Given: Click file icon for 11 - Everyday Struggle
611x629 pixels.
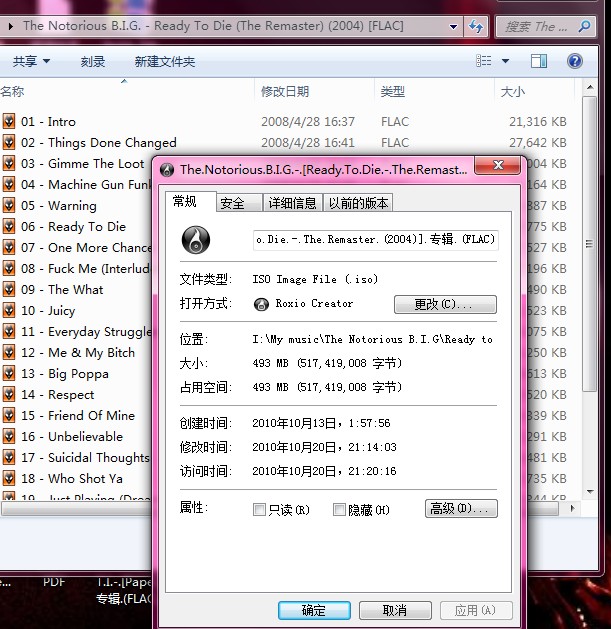Looking at the screenshot, I should (x=9, y=331).
